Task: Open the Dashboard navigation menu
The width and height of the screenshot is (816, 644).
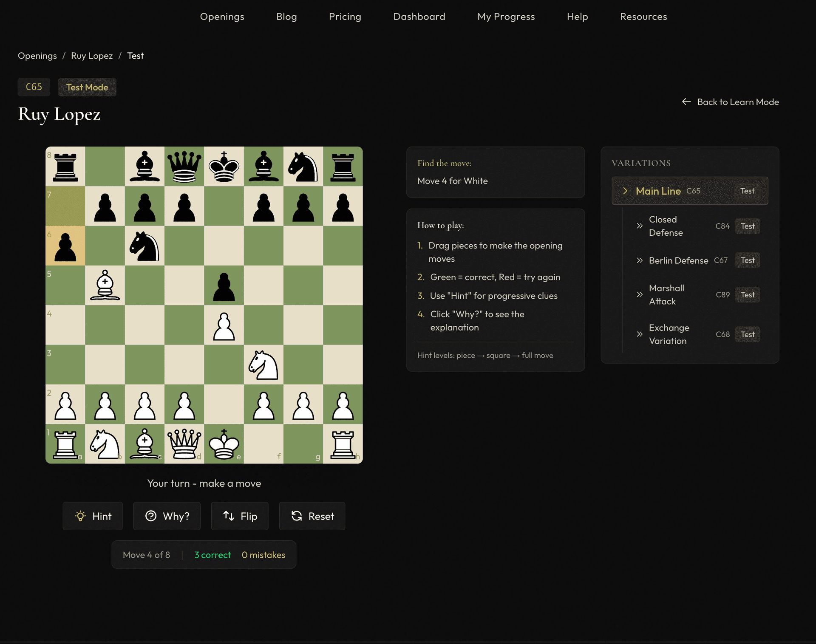Action: [419, 17]
